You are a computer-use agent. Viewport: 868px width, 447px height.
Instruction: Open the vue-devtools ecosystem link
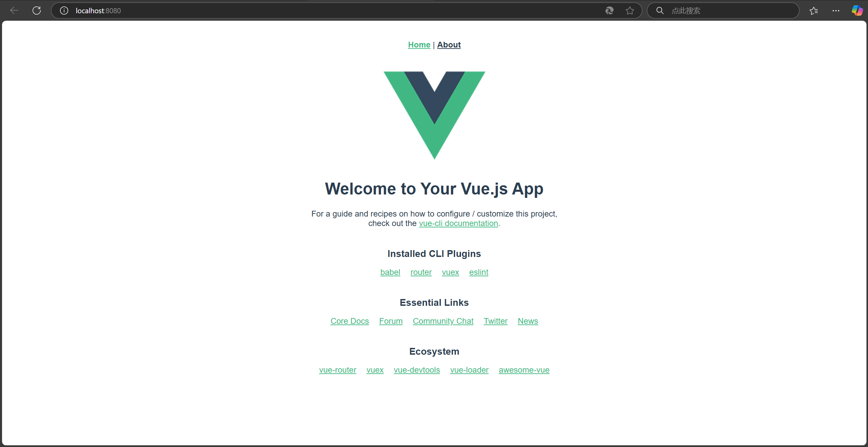[x=417, y=370]
